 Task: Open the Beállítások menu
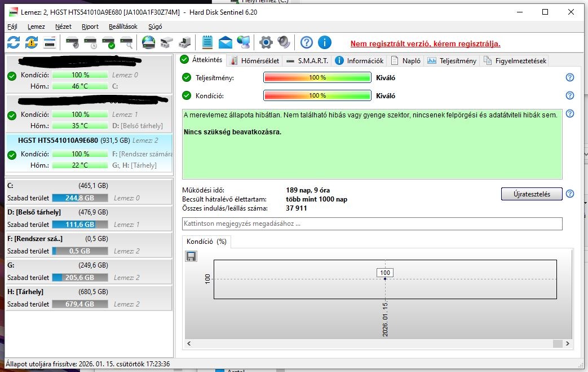123,27
